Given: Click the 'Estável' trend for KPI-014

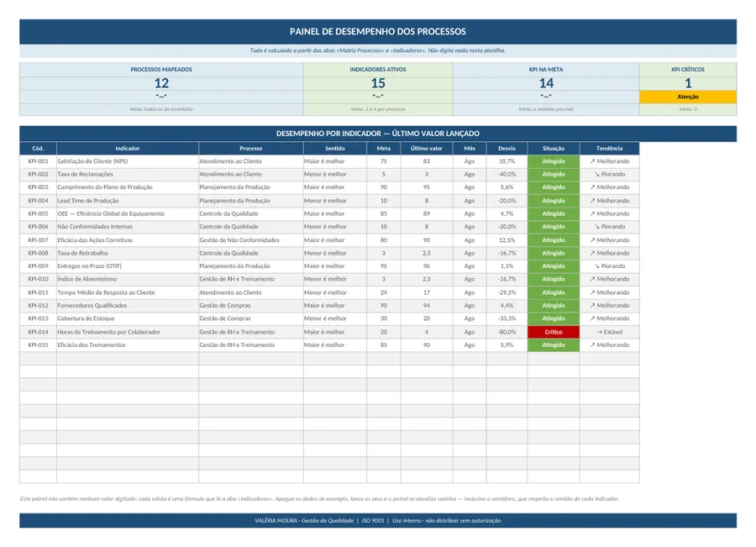Looking at the screenshot, I should click(x=610, y=332).
